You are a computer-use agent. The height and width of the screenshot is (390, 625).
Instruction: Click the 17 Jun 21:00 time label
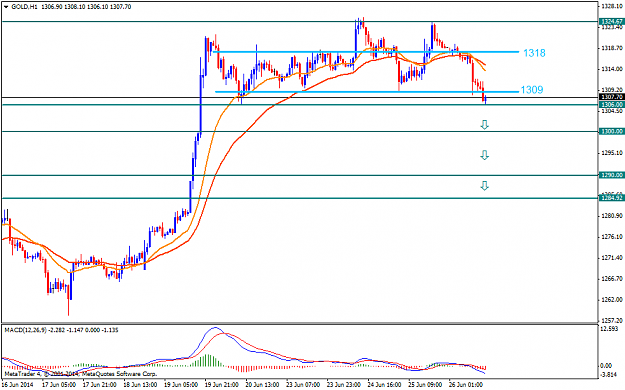point(100,385)
